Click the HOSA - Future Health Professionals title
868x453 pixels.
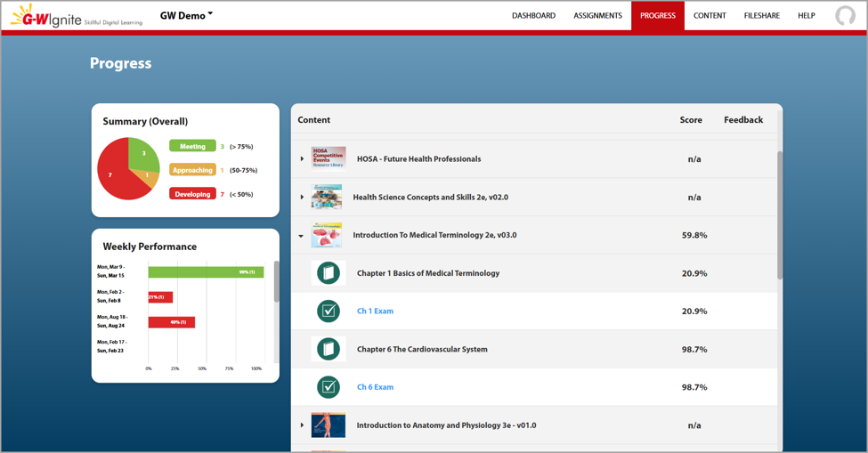419,158
